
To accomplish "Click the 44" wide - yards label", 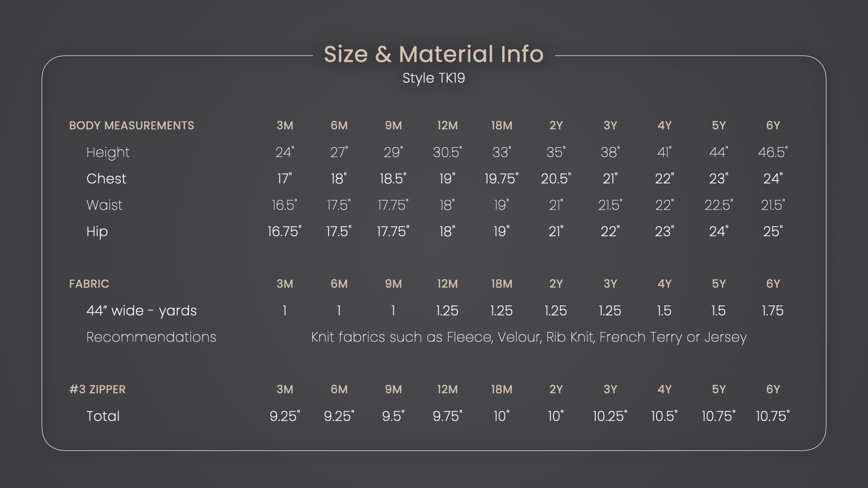I will 142,310.
